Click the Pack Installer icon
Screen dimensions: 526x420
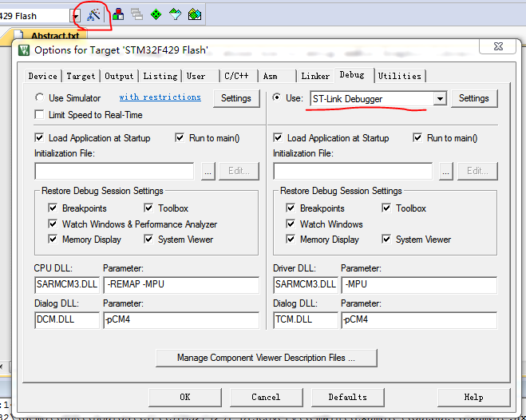[x=195, y=14]
